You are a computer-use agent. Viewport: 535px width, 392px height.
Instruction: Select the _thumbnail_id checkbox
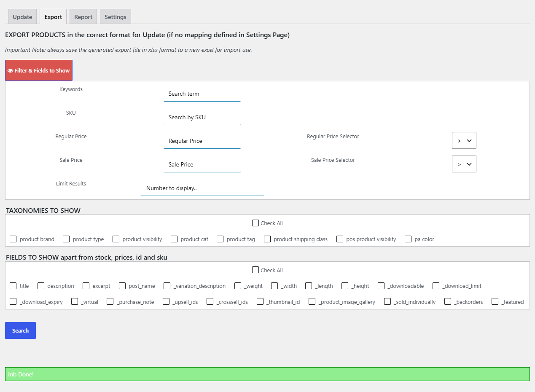(x=260, y=301)
